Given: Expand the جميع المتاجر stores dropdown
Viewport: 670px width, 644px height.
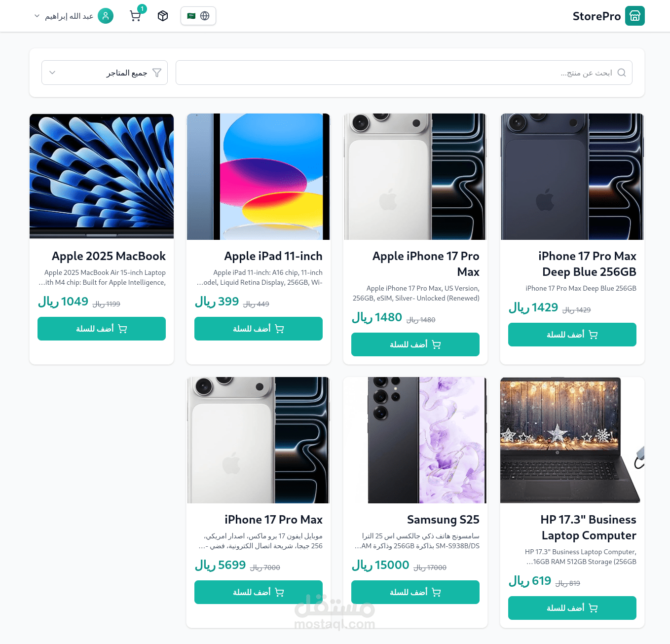Looking at the screenshot, I should click(x=105, y=73).
